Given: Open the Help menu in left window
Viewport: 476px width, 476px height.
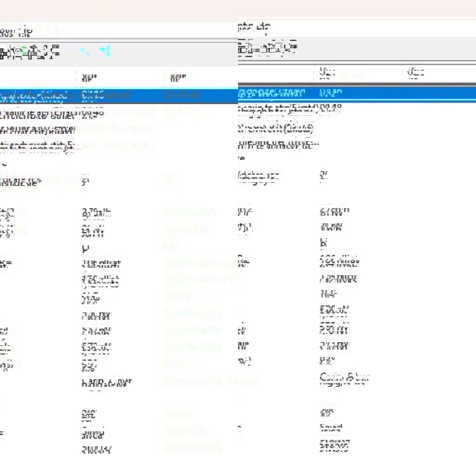Looking at the screenshot, I should click(x=26, y=32).
